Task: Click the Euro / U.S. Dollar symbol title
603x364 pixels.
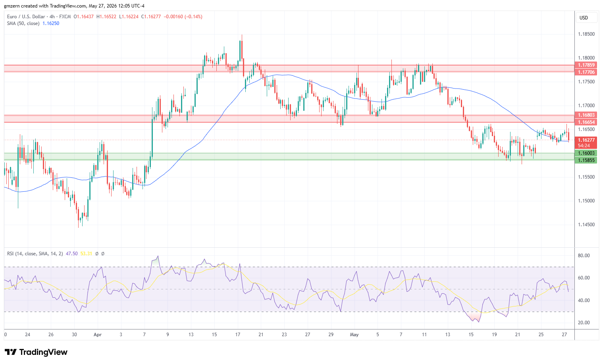Action: click(x=26, y=17)
